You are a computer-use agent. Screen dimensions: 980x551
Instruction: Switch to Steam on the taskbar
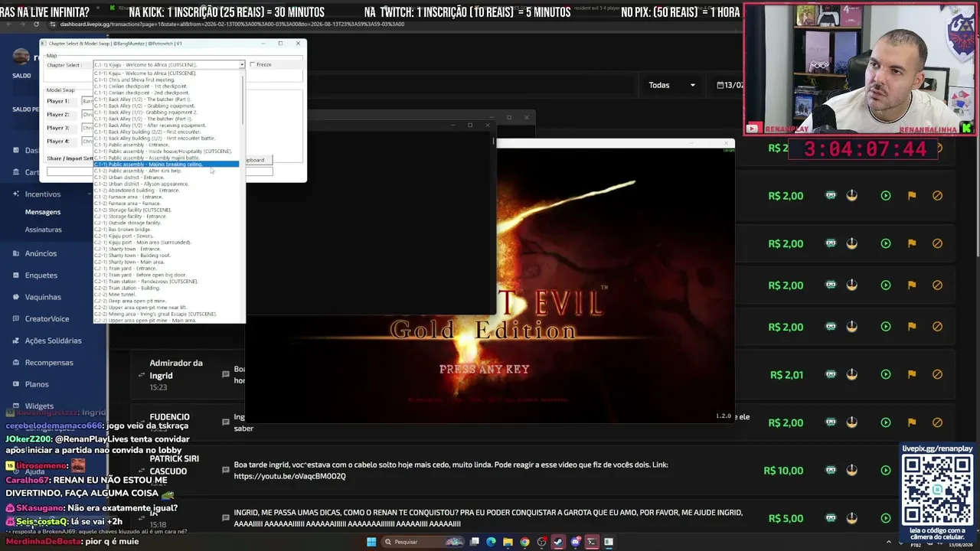point(558,542)
